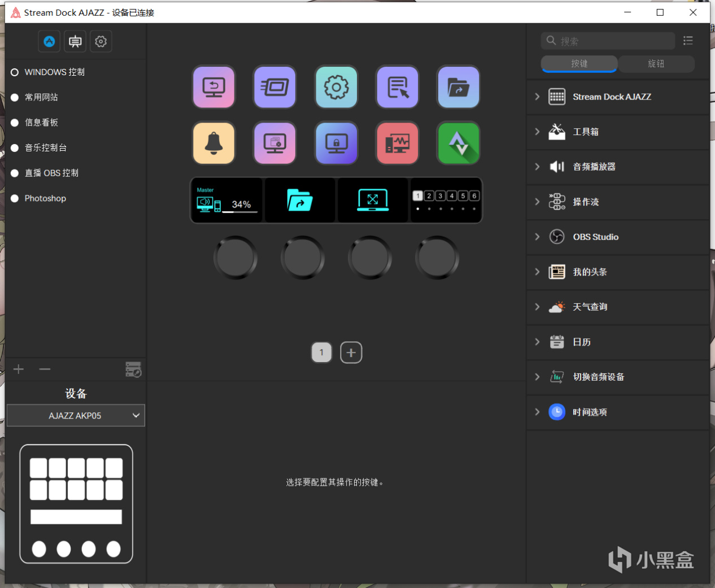The width and height of the screenshot is (715, 588).
Task: Toggle list view icon beside search
Action: [688, 41]
